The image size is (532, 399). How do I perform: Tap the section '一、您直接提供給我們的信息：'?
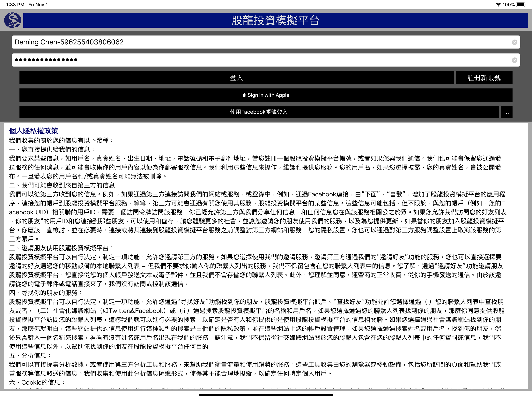[52, 149]
